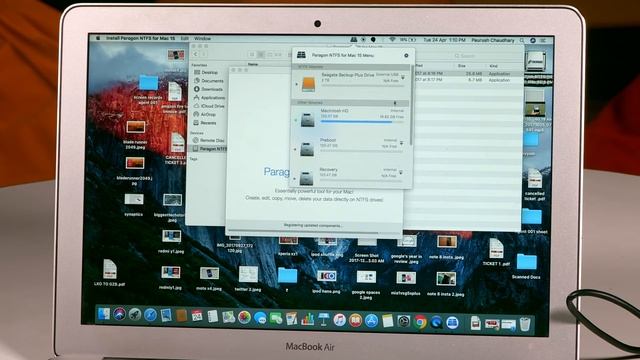Open Keynote from the Dock
This screenshot has height=360, width=640.
point(323,320)
